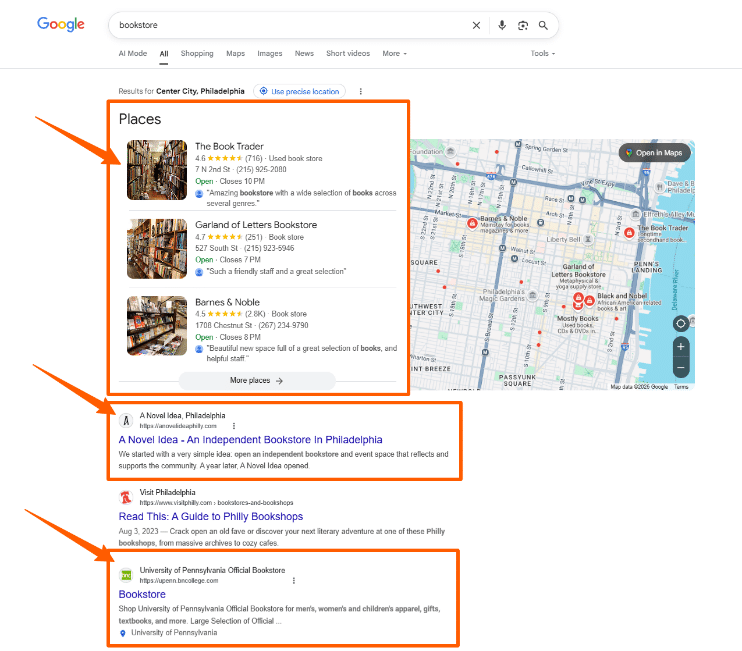The height and width of the screenshot is (651, 742).
Task: Submit search with the magnifying glass icon
Action: (x=543, y=25)
